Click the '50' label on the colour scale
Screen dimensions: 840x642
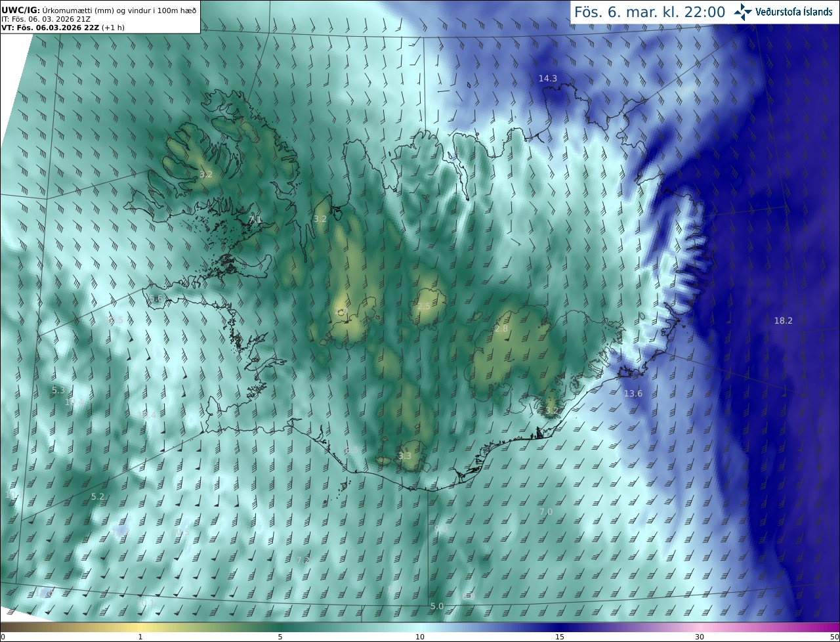pyautogui.click(x=834, y=637)
